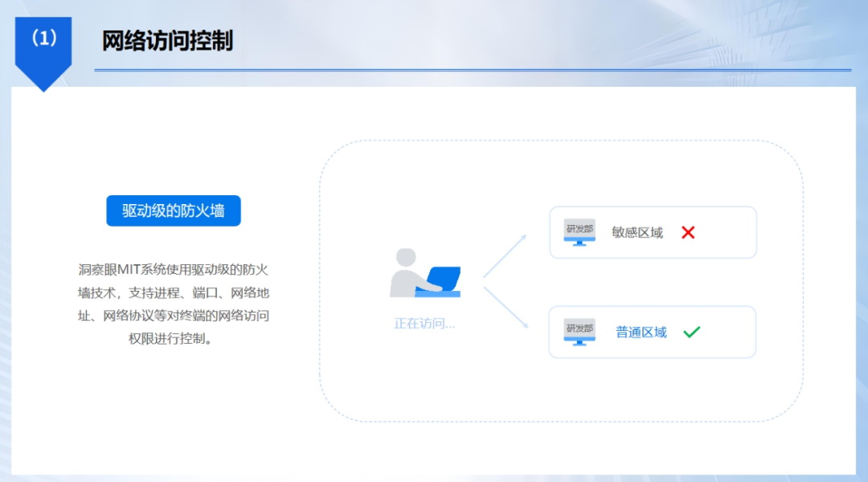Collapse the 普通区域 card

(x=652, y=332)
